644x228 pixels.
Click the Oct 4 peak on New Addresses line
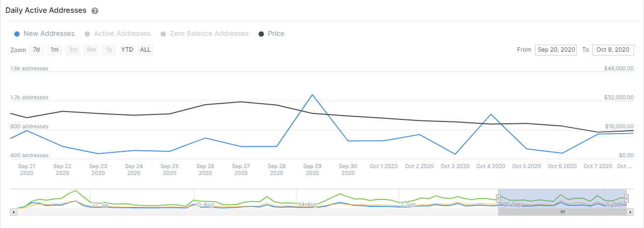click(x=491, y=114)
